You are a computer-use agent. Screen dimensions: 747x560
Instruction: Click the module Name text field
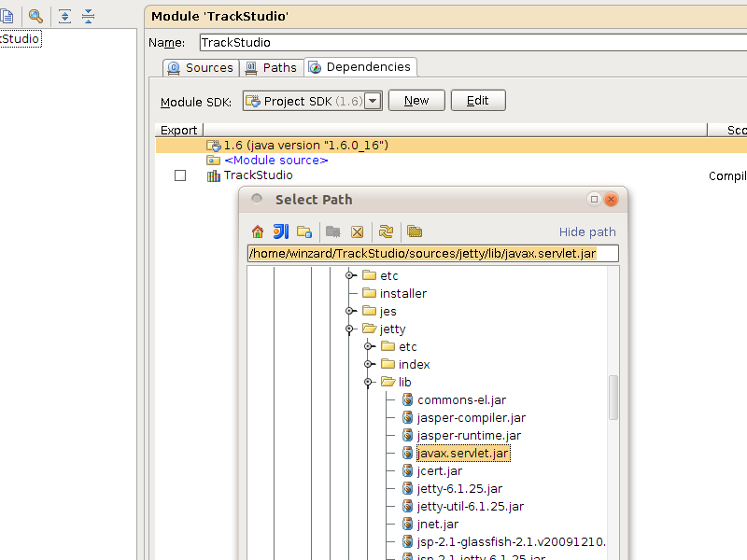(x=473, y=42)
